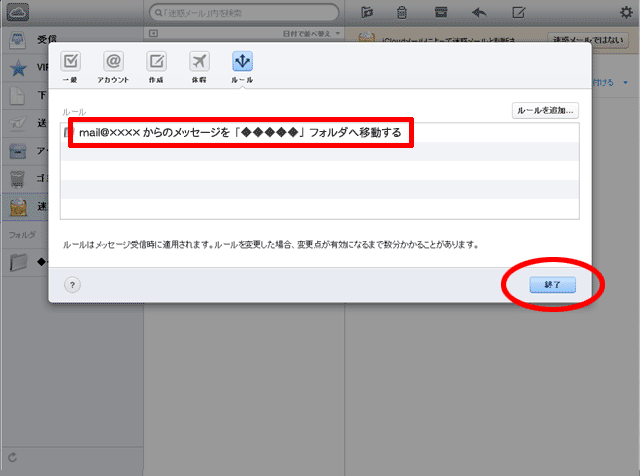The image size is (640, 476).
Task: Click the ルールを追加 (Add Rule) button
Action: 544,110
